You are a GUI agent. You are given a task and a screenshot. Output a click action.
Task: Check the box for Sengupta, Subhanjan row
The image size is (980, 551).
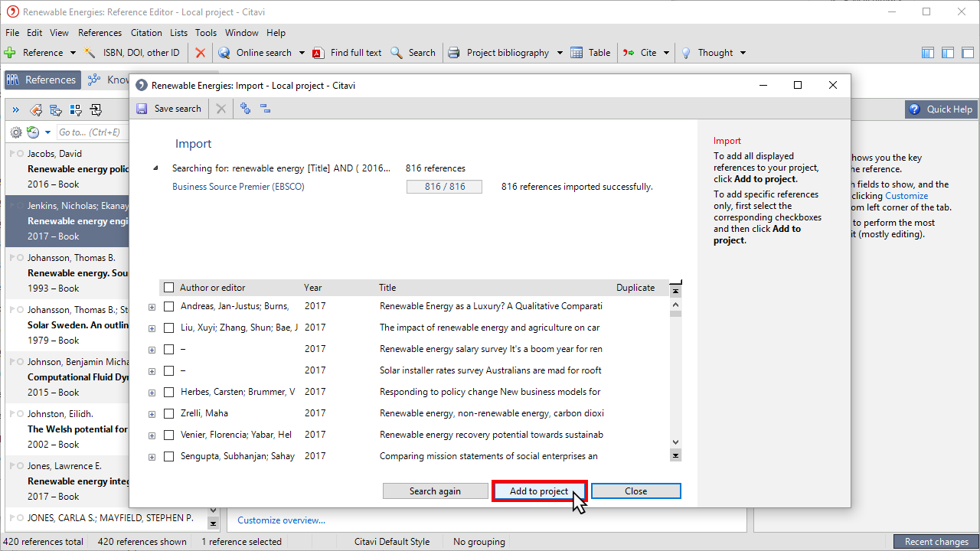[169, 456]
